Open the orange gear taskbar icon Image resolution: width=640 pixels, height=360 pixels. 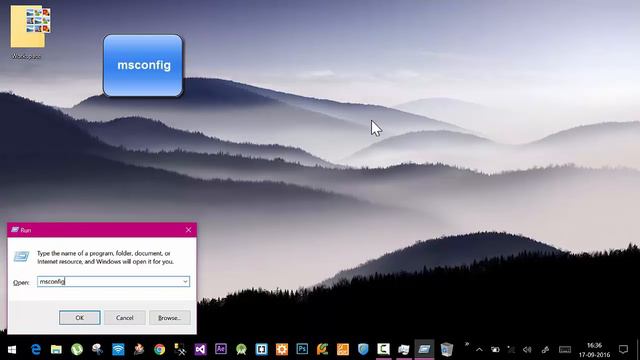(282, 349)
